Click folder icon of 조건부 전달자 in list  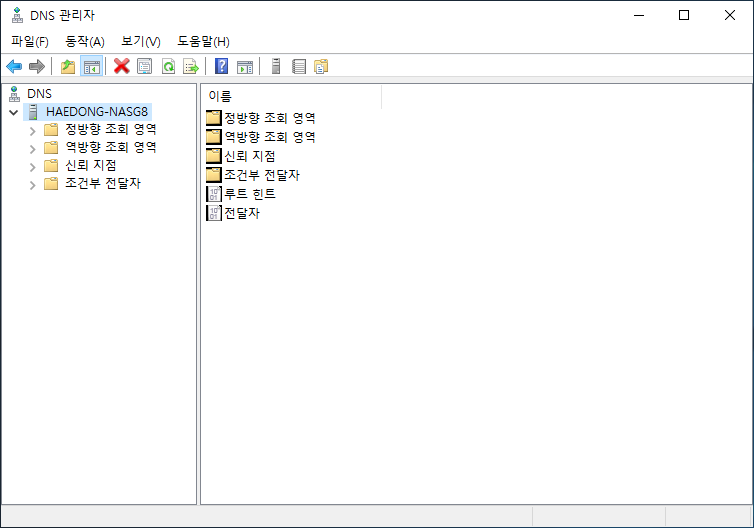pos(214,175)
